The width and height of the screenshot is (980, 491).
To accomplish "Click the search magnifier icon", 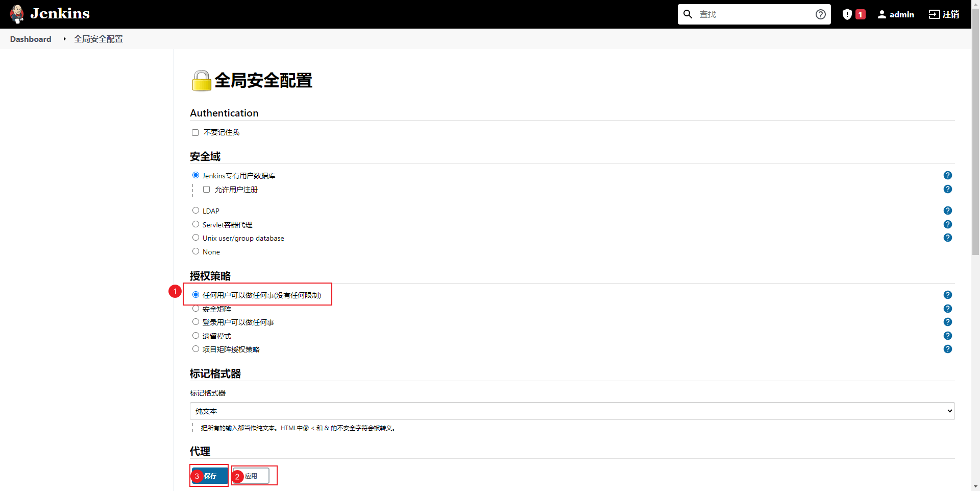I will [x=688, y=14].
